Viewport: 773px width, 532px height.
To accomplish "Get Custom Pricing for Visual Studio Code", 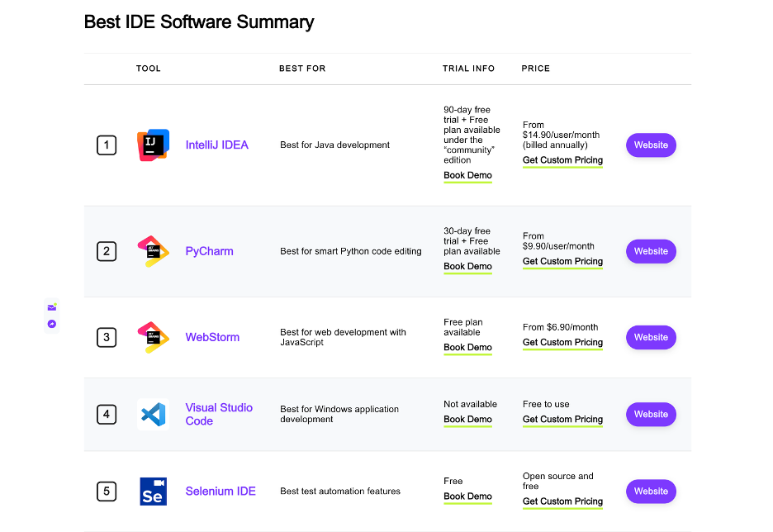I will pyautogui.click(x=562, y=420).
